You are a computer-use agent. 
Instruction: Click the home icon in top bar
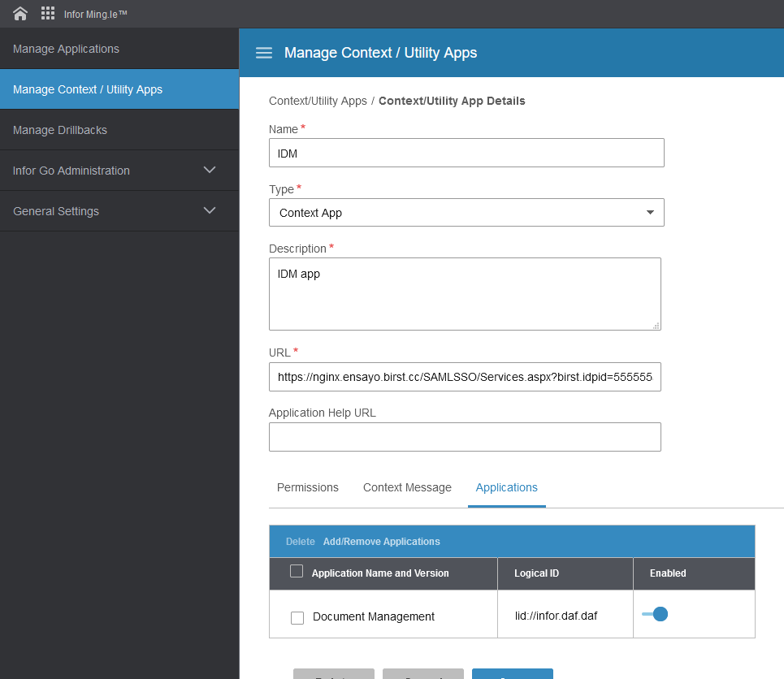(20, 14)
